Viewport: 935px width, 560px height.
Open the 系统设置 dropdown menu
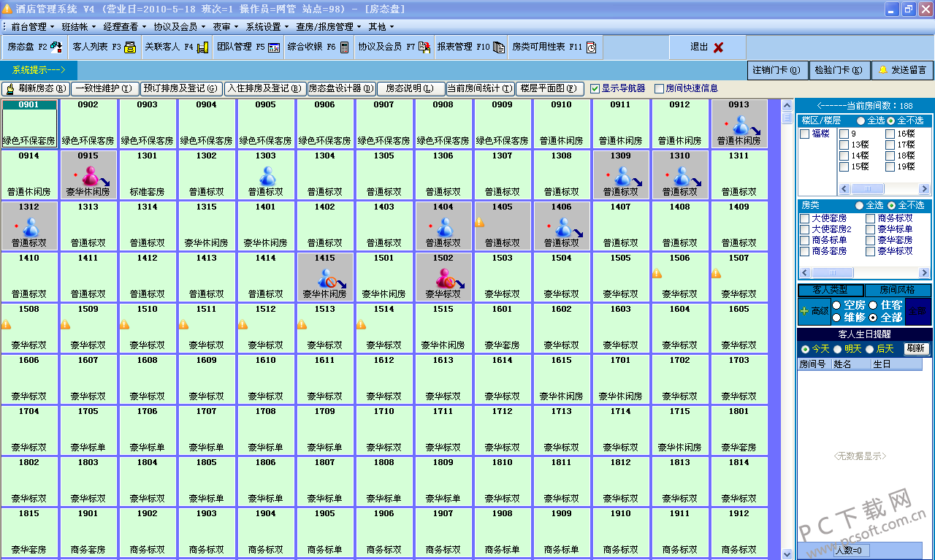click(267, 26)
